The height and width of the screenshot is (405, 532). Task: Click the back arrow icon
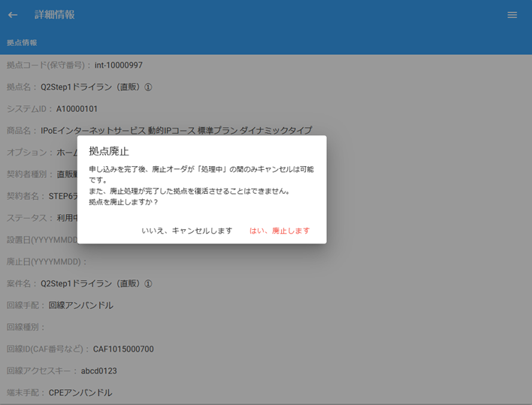[x=13, y=15]
